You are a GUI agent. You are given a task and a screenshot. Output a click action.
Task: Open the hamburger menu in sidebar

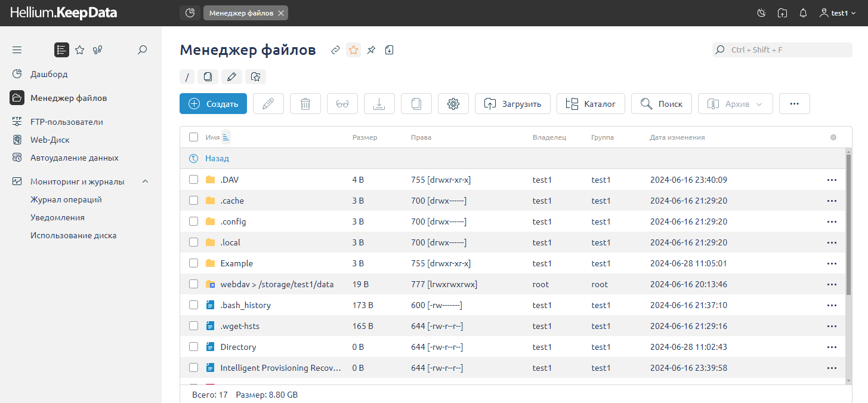click(x=17, y=50)
